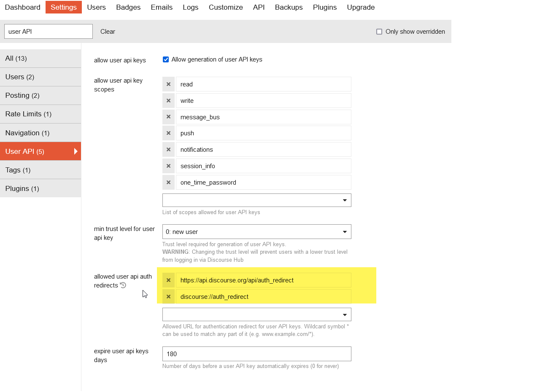Open the Emails tab

[162, 7]
